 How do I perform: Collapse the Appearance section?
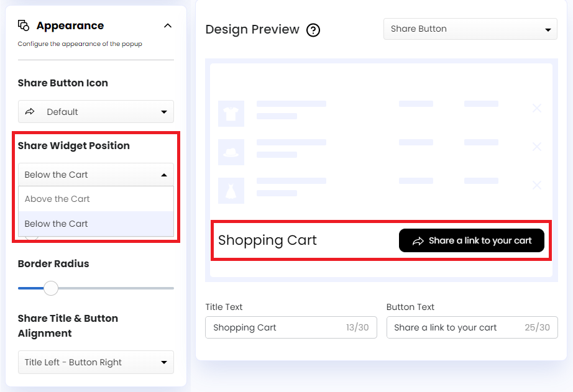coord(167,25)
